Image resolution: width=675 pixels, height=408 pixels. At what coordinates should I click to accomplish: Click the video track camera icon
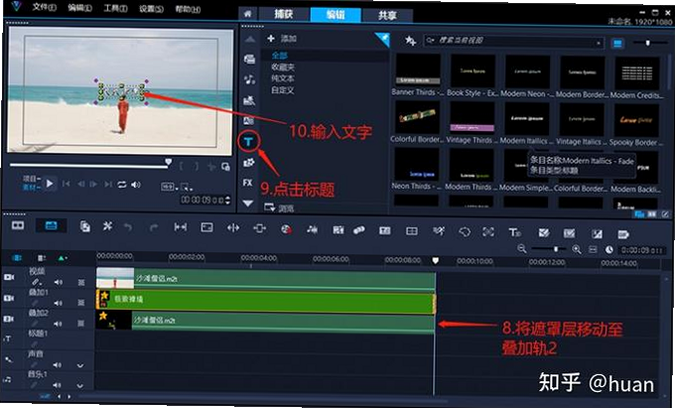coord(9,277)
